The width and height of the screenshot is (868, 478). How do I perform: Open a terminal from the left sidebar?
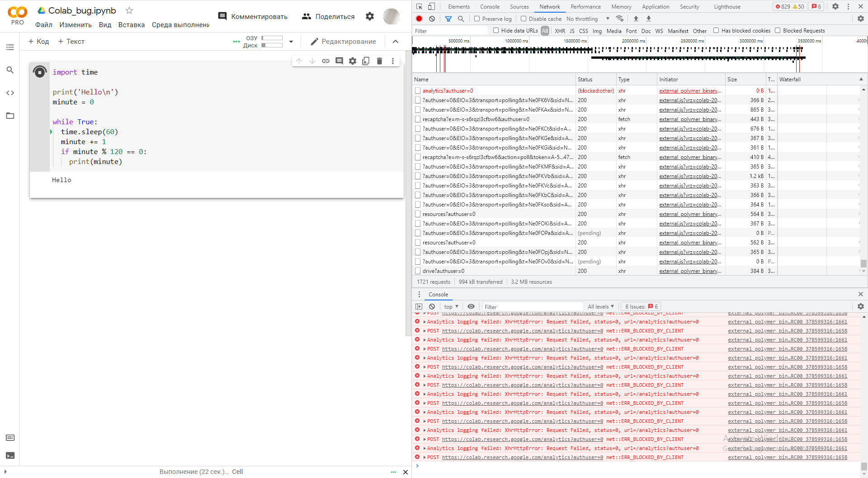(10, 455)
